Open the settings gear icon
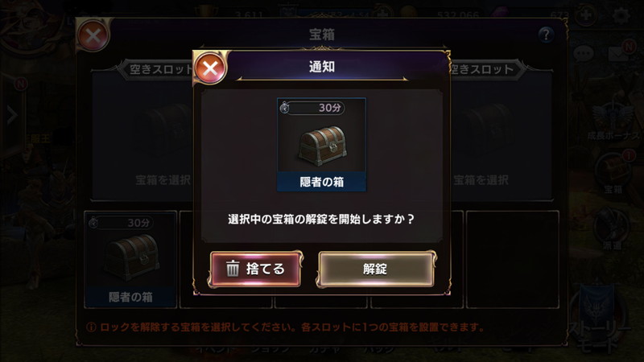The width and height of the screenshot is (644, 362). click(x=621, y=15)
